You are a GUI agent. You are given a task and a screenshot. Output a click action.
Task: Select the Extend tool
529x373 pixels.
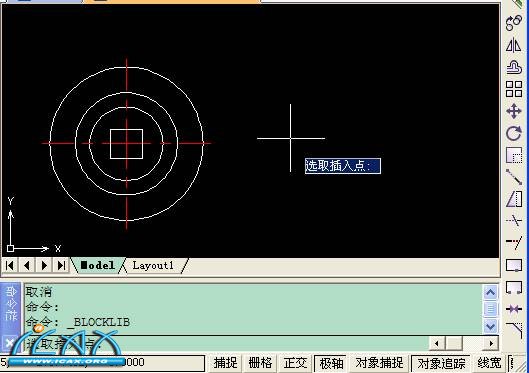pos(514,242)
